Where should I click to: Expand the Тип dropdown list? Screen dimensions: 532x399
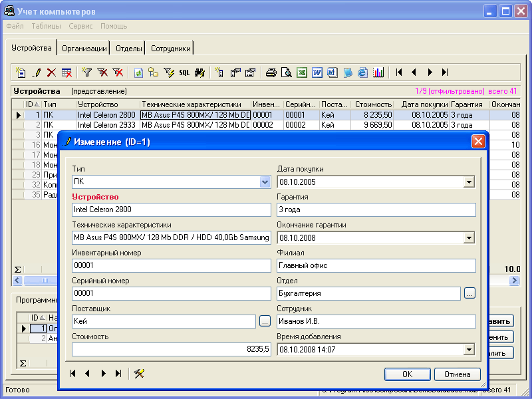[x=265, y=182]
